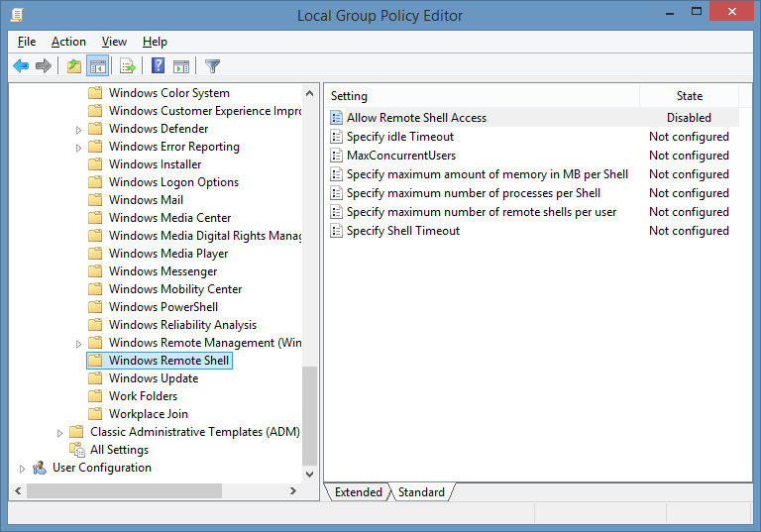
Task: Click folder icon of Windows Color System
Action: (95, 92)
